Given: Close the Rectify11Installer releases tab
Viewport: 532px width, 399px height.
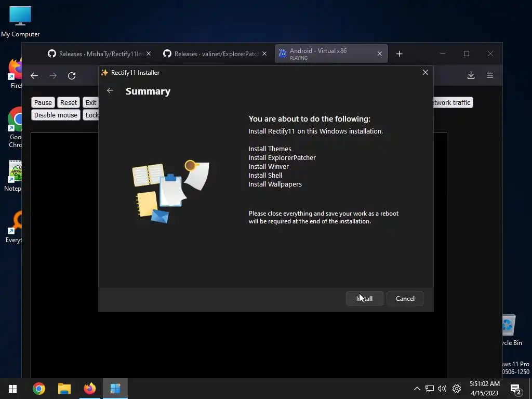Looking at the screenshot, I should [x=149, y=54].
